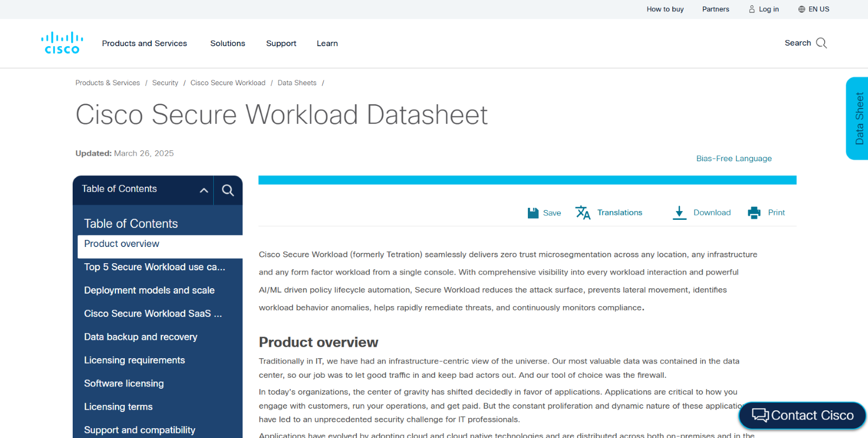Image resolution: width=868 pixels, height=438 pixels.
Task: Click the globe language icon
Action: tap(802, 9)
